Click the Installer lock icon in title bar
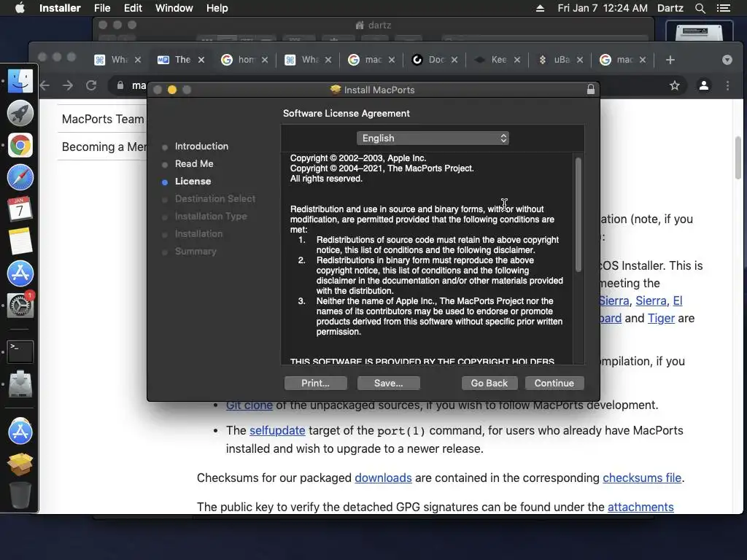Image resolution: width=747 pixels, height=560 pixels. click(591, 90)
